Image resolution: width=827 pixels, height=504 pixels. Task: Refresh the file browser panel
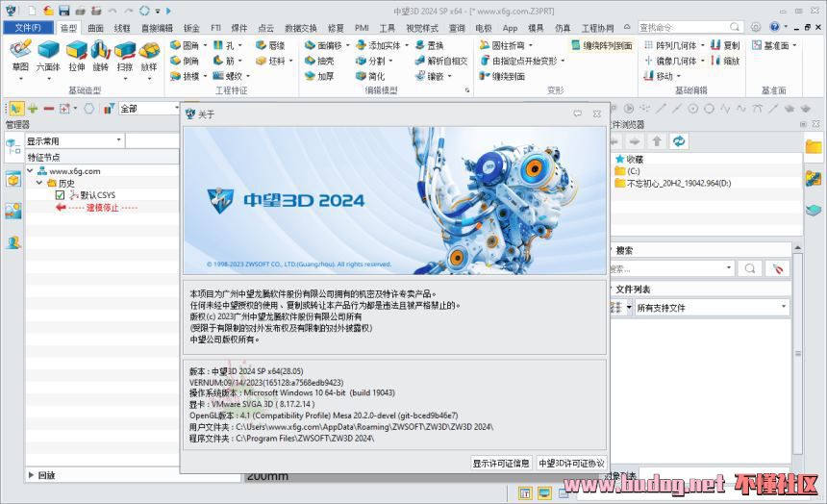click(x=679, y=141)
